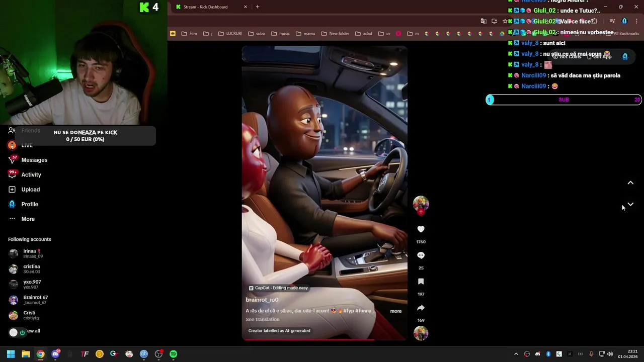Open the adad bookmarks folder
This screenshot has width=644, height=362.
click(364, 34)
